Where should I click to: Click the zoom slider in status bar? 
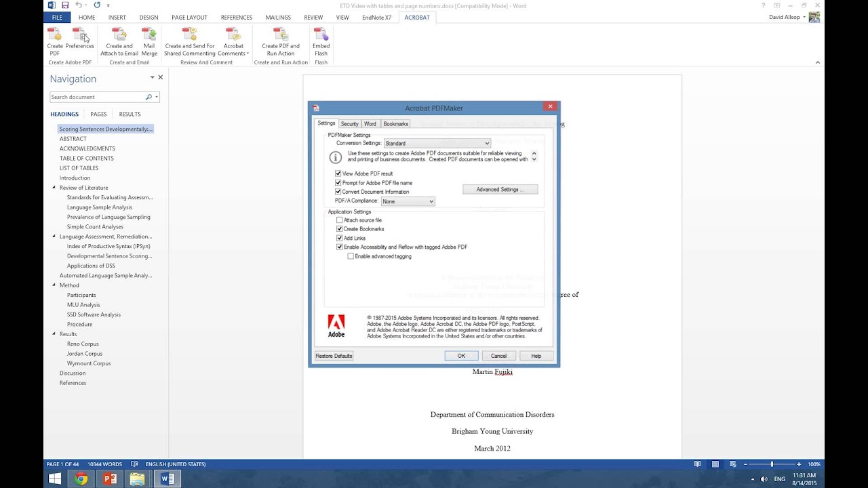click(772, 464)
